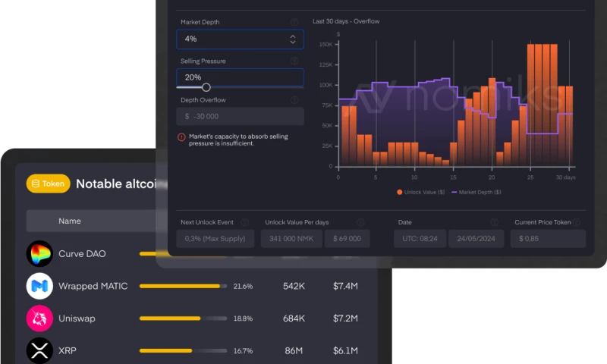The image size is (607, 364).
Task: Click the red insufficient capacity warning icon
Action: click(x=181, y=137)
